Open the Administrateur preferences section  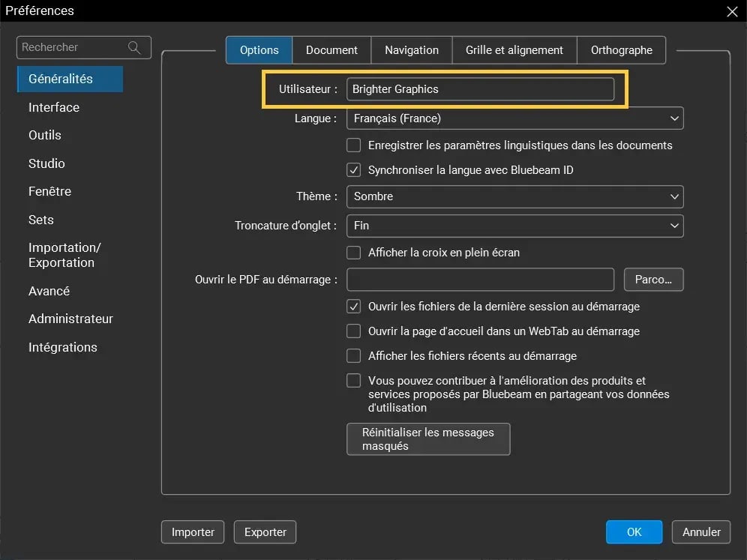tap(70, 319)
